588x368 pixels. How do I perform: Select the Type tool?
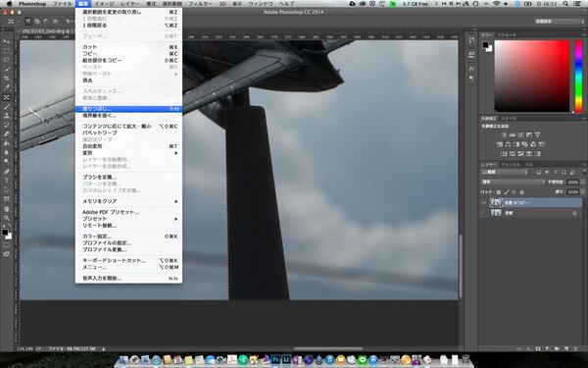[x=7, y=181]
